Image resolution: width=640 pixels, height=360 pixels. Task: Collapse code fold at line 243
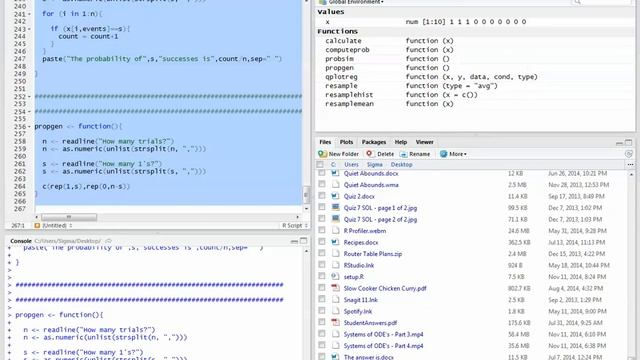point(29,29)
